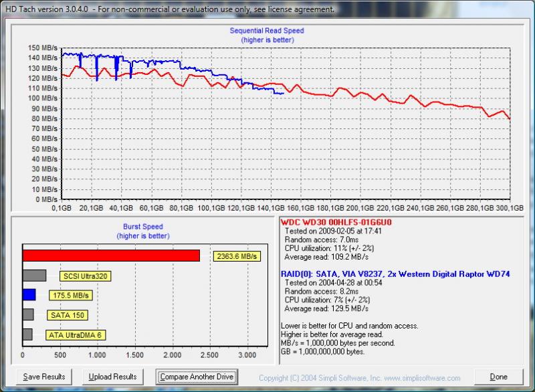
Task: Select the gray SCSI Ultra320 bar
Action: (x=34, y=276)
